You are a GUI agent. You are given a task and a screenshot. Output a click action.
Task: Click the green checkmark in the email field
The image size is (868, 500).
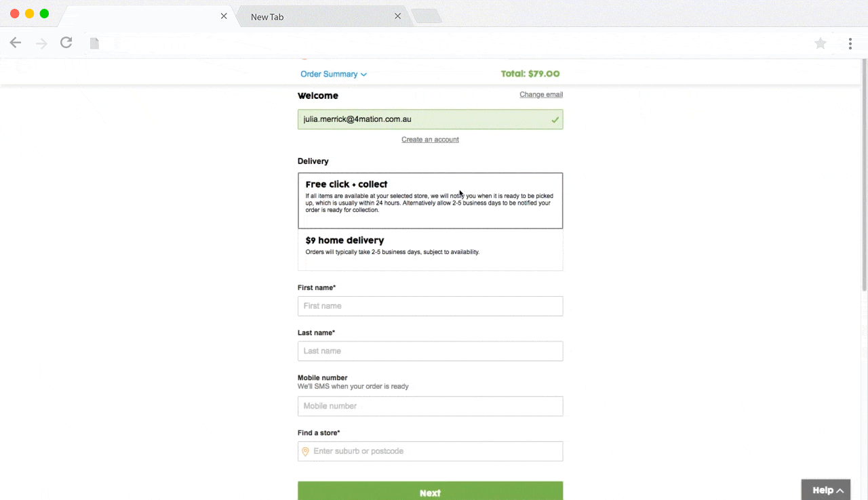555,120
